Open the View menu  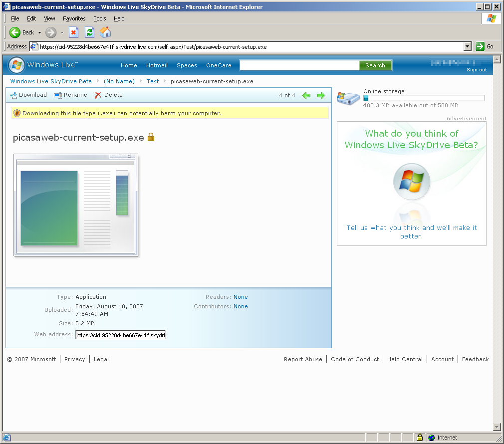(49, 18)
